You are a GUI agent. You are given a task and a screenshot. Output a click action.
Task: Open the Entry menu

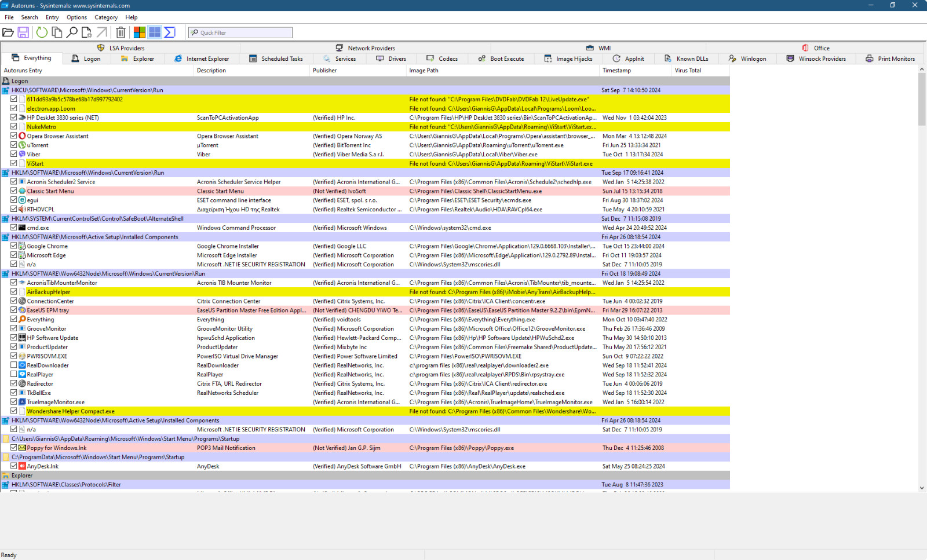(52, 17)
